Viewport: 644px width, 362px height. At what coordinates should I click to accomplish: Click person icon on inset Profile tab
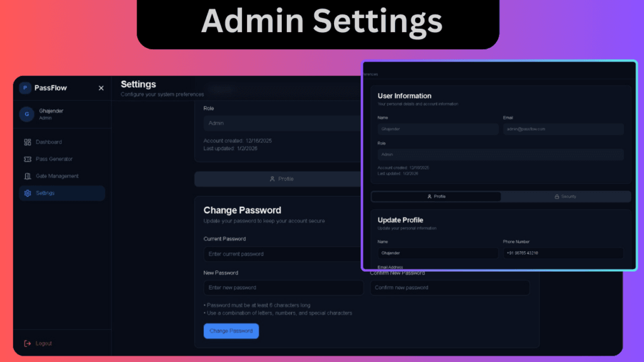[x=429, y=197]
